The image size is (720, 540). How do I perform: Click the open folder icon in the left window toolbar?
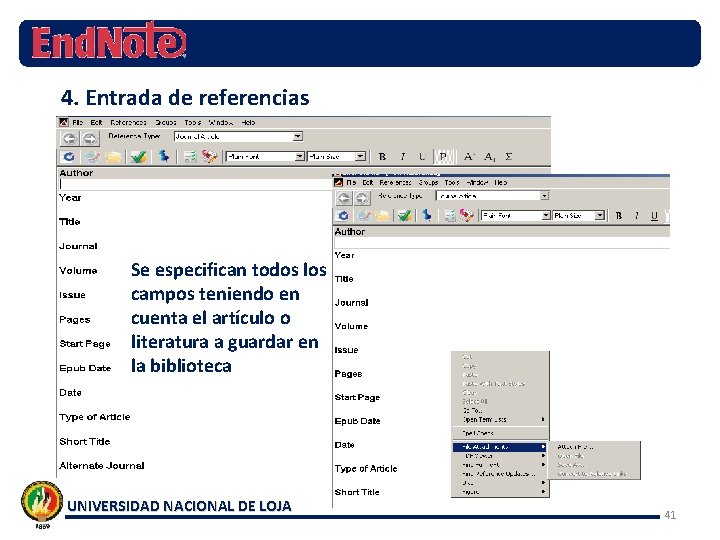[113, 157]
